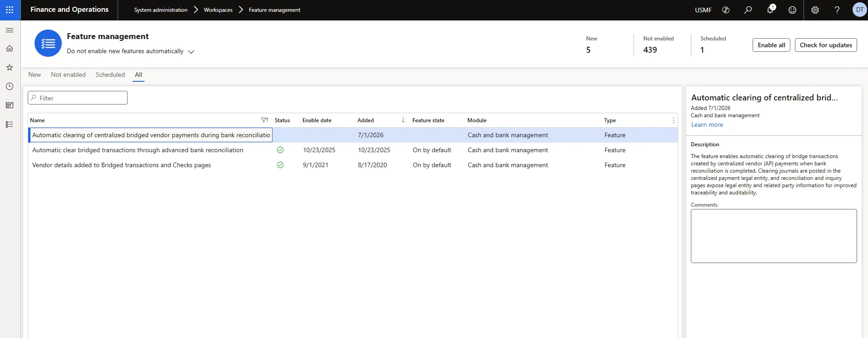Switch to the Not enabled tab
Screen dimensions: 868x338
pos(68,75)
